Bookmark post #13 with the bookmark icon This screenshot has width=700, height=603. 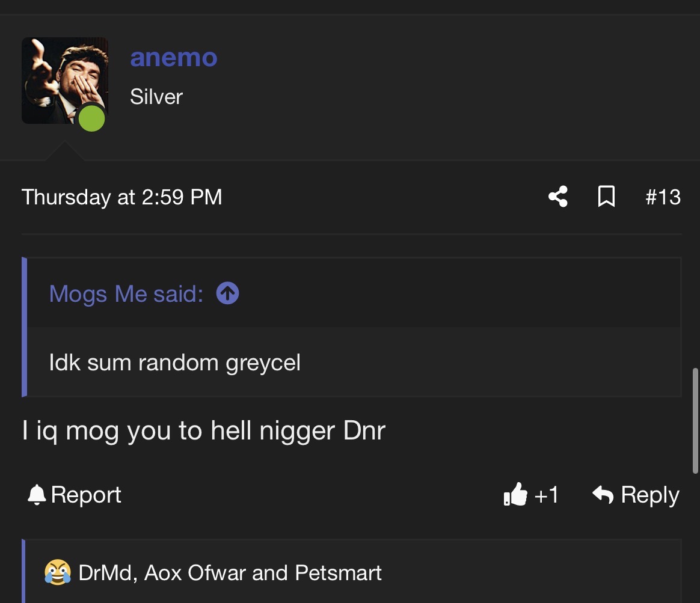[606, 197]
